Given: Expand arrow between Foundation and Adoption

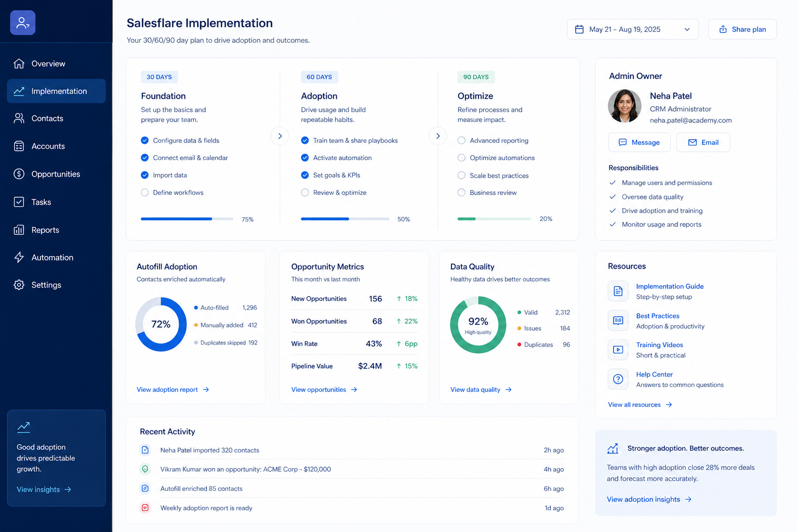Looking at the screenshot, I should tap(280, 136).
